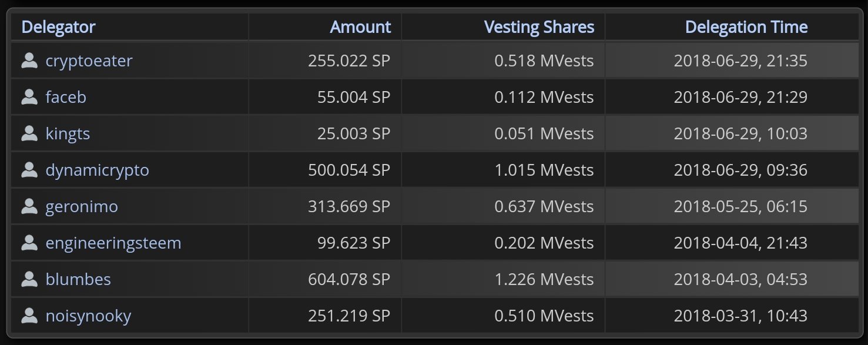This screenshot has width=868, height=345.
Task: Select the 1.015 MVests cell
Action: tap(503, 170)
